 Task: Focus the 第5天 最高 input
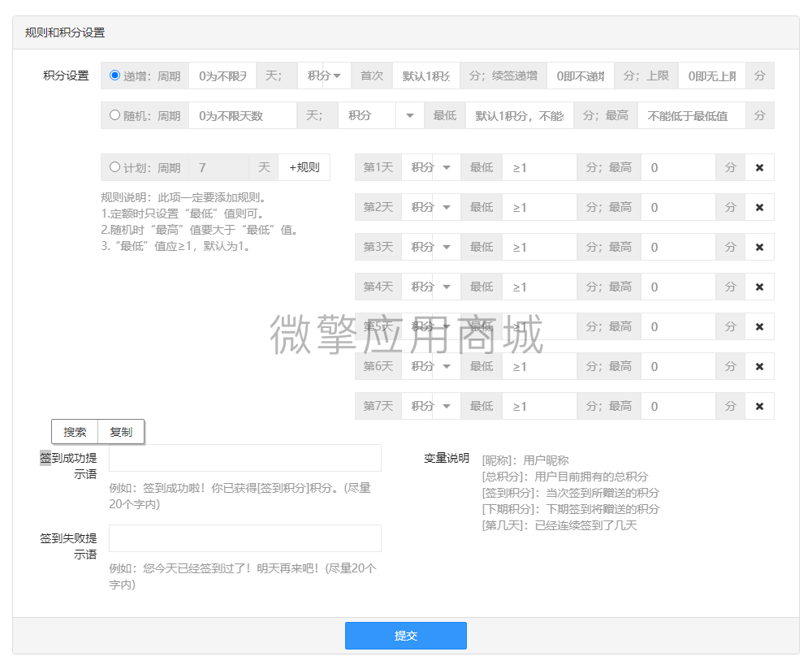(678, 326)
